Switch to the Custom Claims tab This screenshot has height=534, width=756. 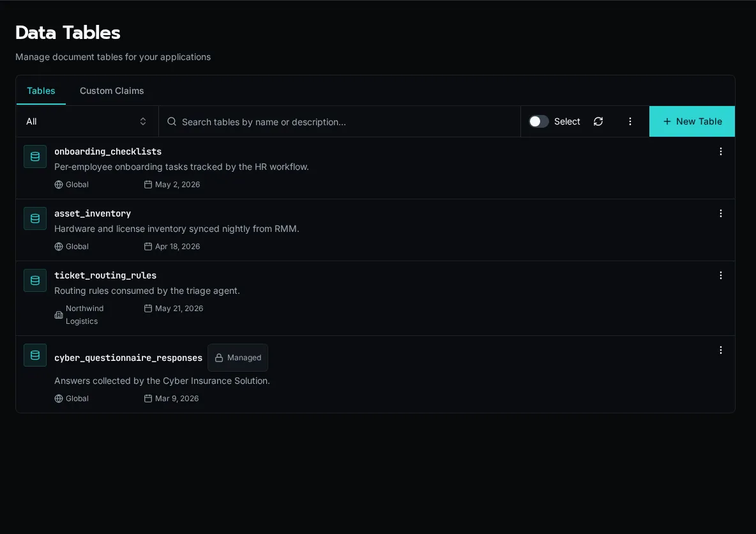pos(112,91)
